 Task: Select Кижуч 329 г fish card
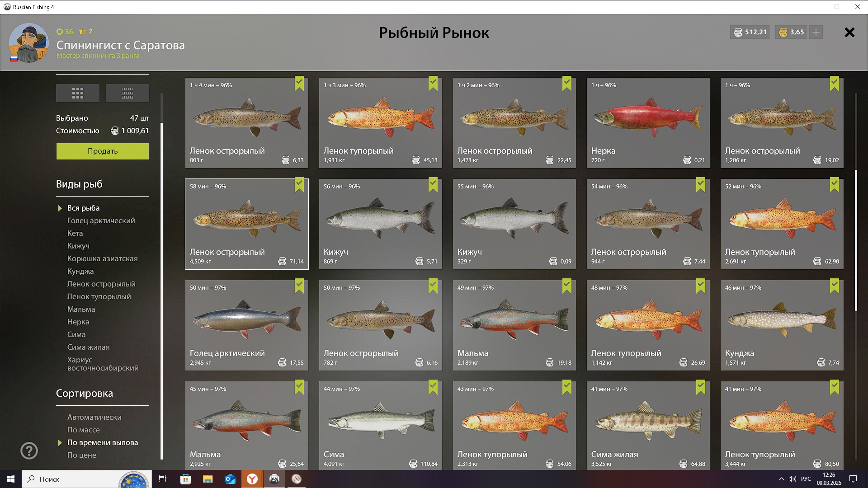514,224
